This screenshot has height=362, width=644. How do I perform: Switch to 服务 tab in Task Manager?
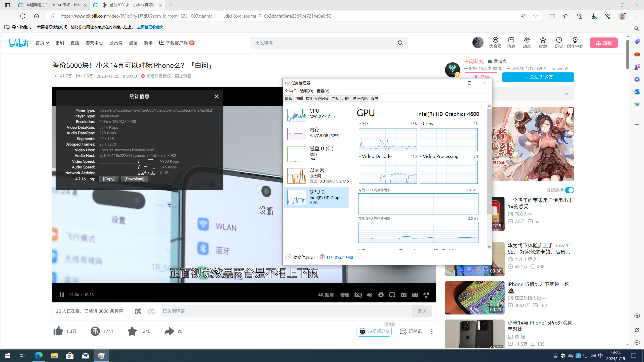point(374,99)
